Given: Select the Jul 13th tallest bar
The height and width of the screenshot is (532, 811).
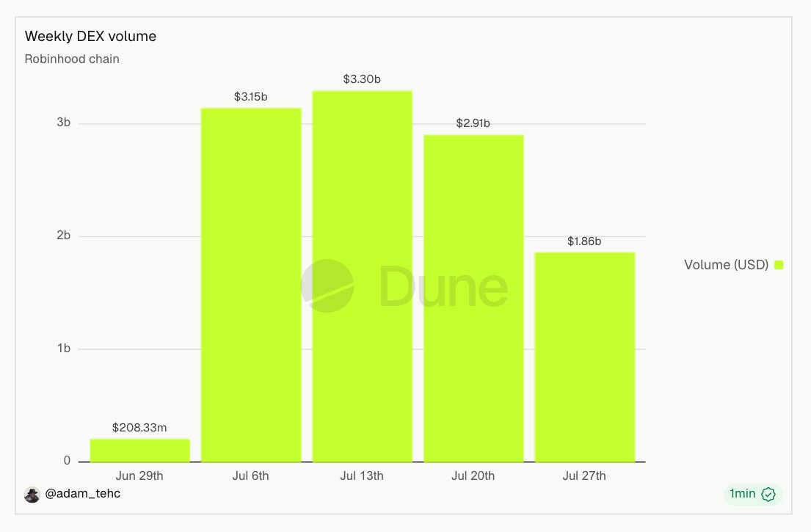Looking at the screenshot, I should 362,276.
